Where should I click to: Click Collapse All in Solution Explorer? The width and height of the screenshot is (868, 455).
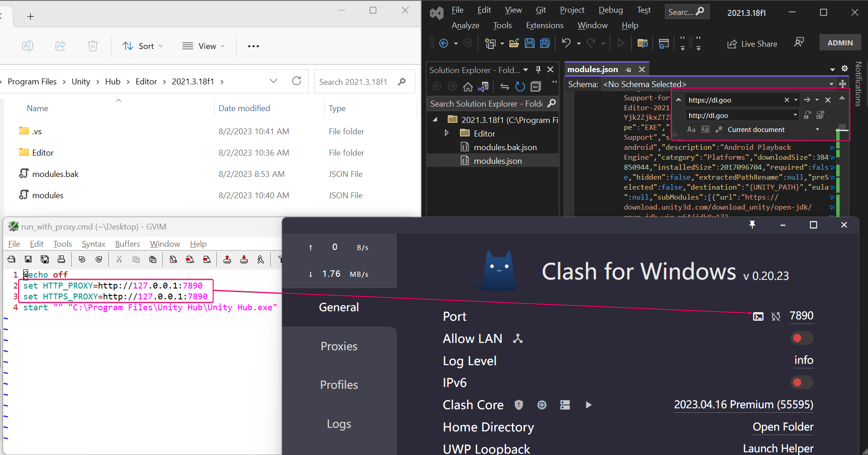coord(536,87)
